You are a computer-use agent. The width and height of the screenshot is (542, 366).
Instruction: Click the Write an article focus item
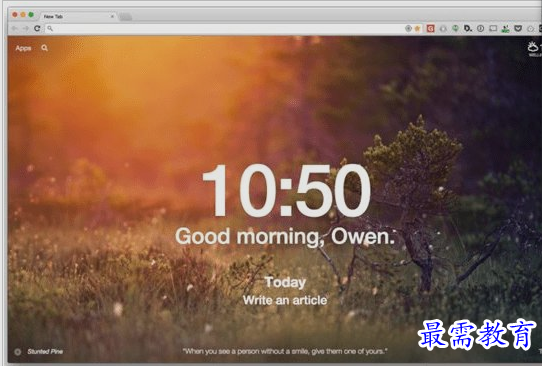click(285, 300)
